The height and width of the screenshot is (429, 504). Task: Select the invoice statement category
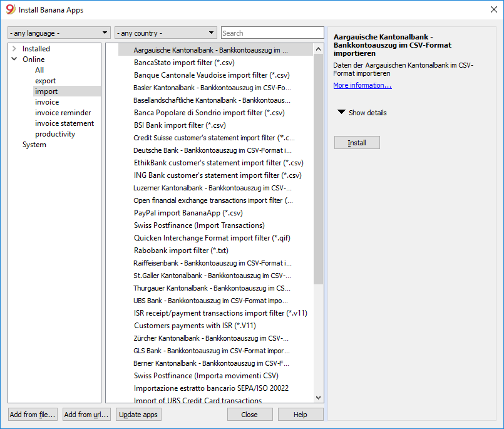(x=64, y=123)
